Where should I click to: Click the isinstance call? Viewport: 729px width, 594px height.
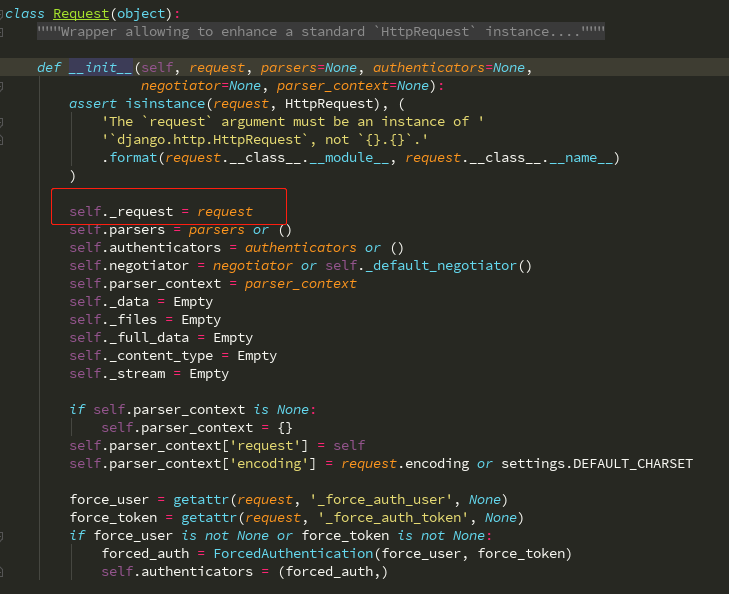165,104
